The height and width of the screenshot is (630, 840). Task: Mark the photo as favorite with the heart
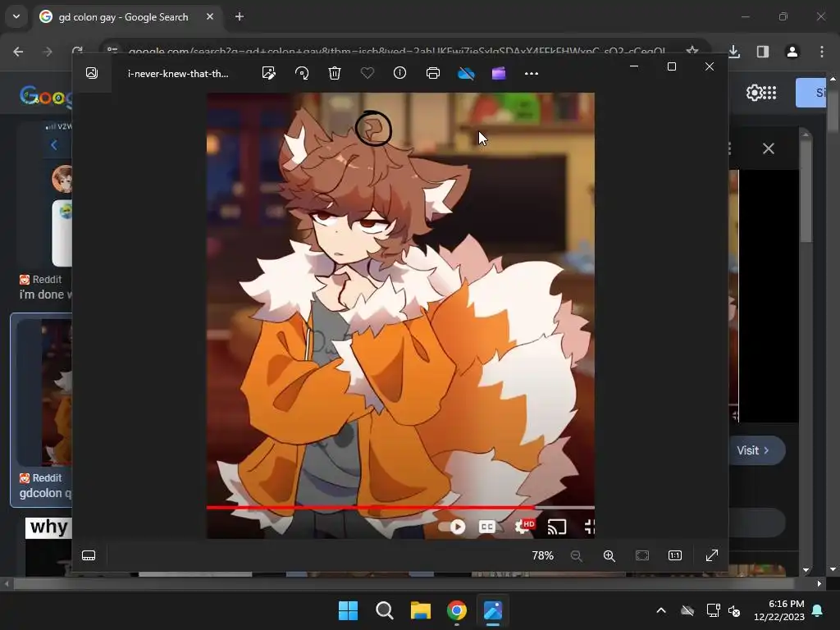pos(367,73)
